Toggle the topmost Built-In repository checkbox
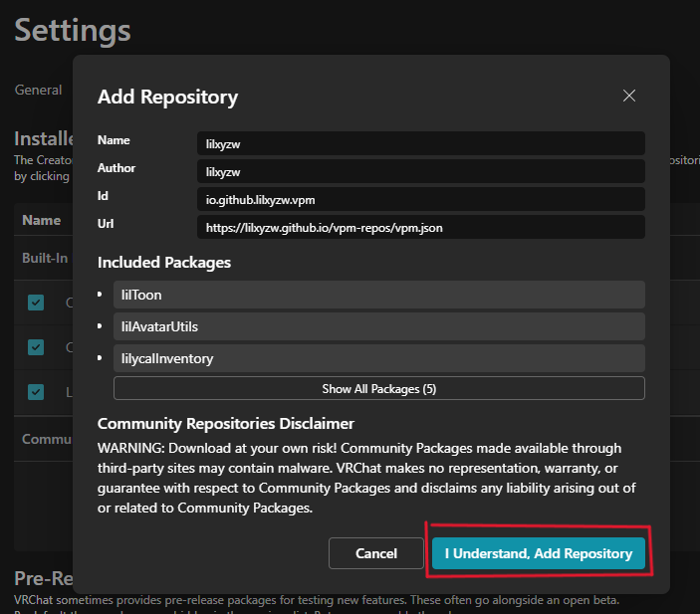Viewport: 700px width, 614px height. [x=36, y=303]
